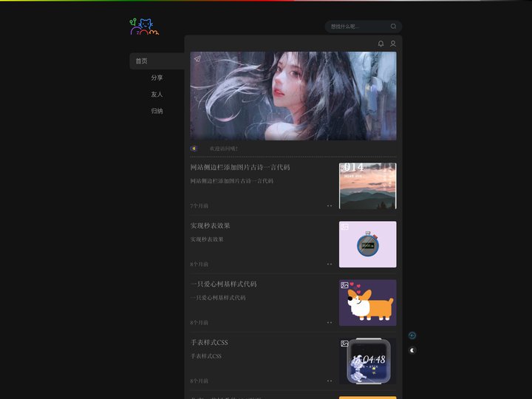Open the post title 手表样式CSS
This screenshot has height=399, width=532.
pos(209,342)
